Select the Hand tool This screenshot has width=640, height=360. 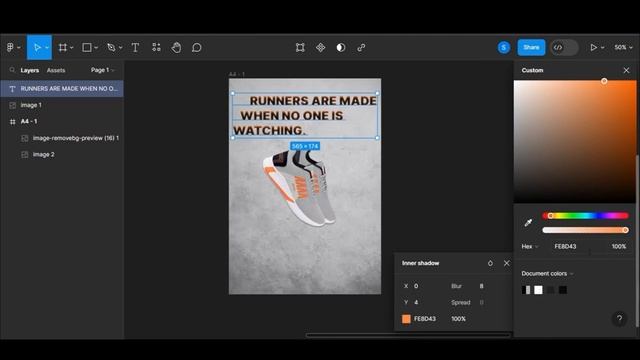(176, 47)
